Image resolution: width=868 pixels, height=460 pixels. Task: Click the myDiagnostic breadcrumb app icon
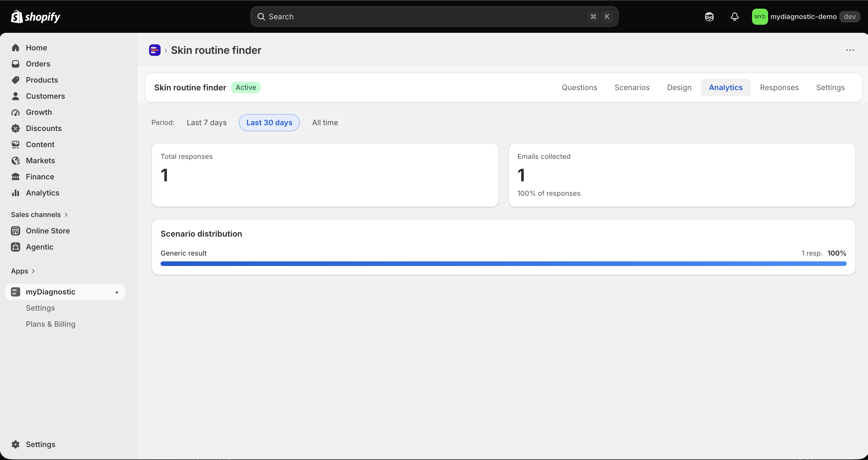[x=155, y=50]
